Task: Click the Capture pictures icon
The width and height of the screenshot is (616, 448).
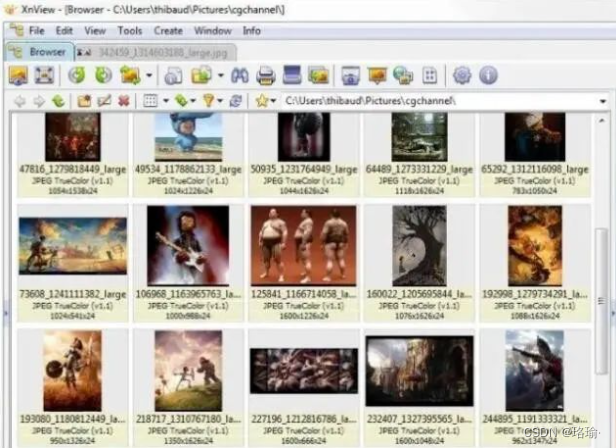Action: pyautogui.click(x=318, y=75)
